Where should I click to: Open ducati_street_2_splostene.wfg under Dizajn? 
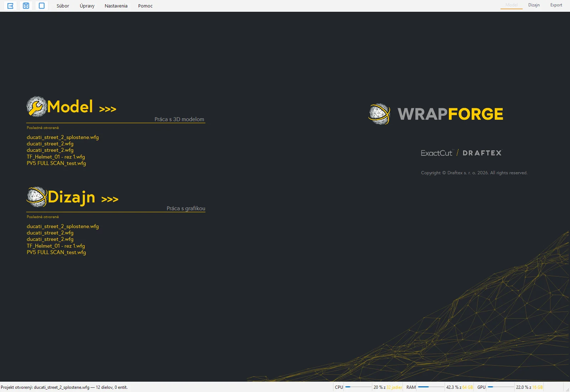point(63,226)
